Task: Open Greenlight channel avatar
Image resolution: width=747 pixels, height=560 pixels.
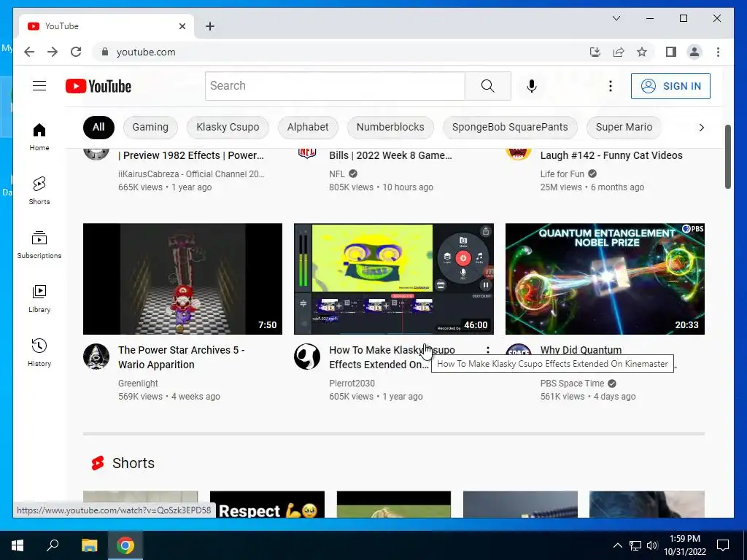Action: (x=96, y=357)
